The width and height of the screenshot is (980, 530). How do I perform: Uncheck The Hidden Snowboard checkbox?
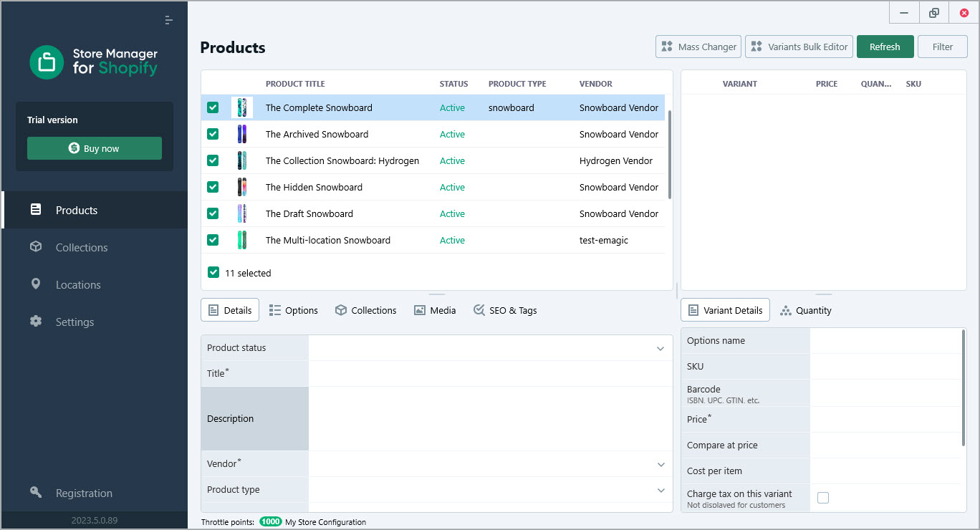click(x=213, y=187)
